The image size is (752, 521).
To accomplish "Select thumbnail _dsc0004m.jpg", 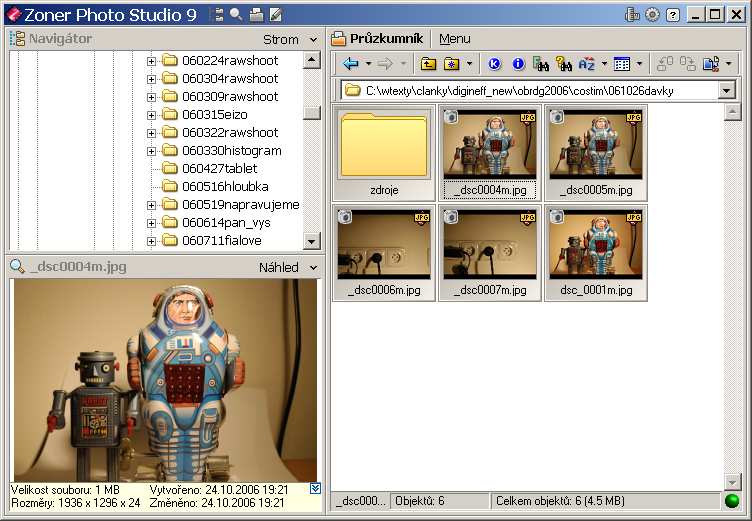I will 490,153.
